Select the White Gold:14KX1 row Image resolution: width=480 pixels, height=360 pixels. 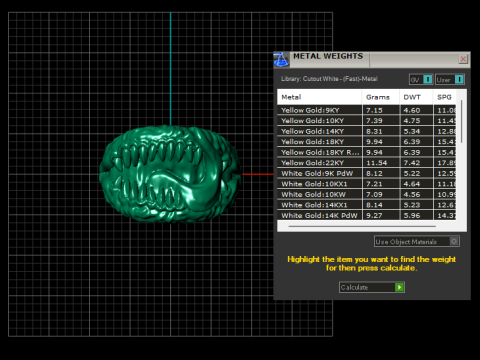(367, 205)
